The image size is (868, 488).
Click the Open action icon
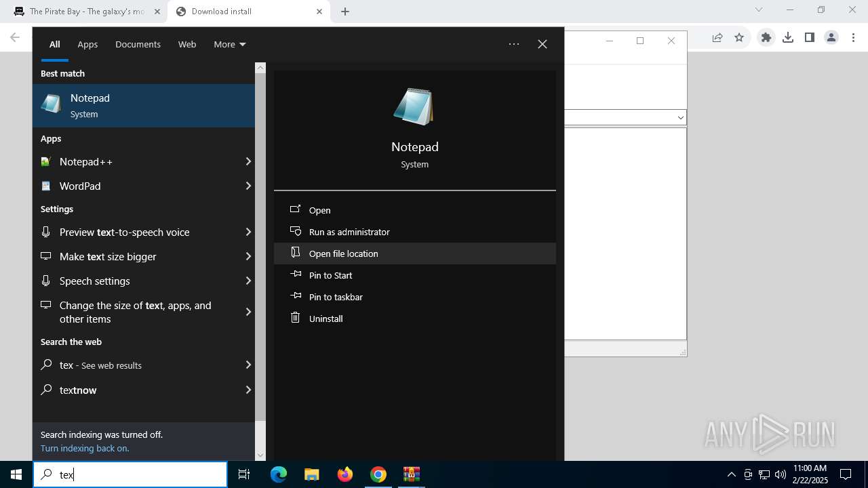click(x=295, y=209)
